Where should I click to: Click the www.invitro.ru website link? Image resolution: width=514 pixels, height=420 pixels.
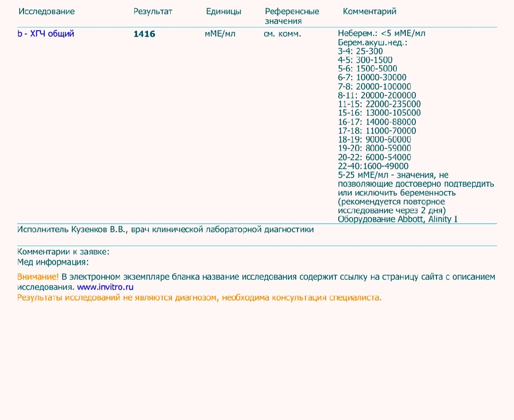click(105, 287)
